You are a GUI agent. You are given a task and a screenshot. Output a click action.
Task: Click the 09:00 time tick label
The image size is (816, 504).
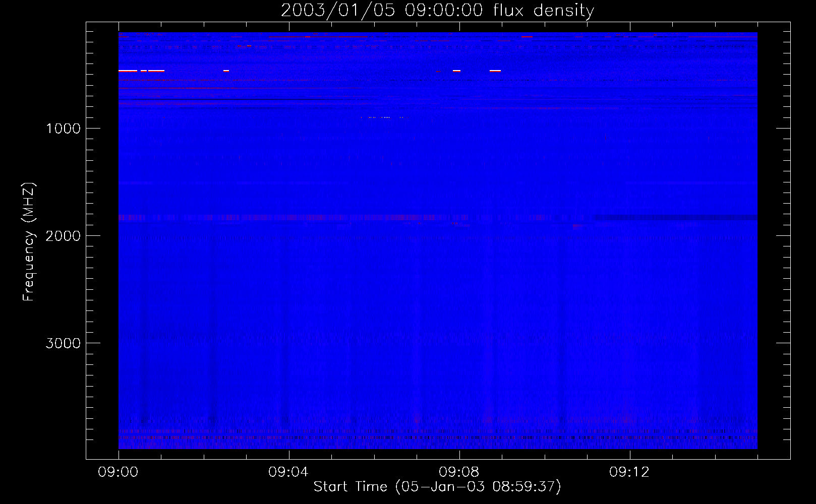(118, 472)
